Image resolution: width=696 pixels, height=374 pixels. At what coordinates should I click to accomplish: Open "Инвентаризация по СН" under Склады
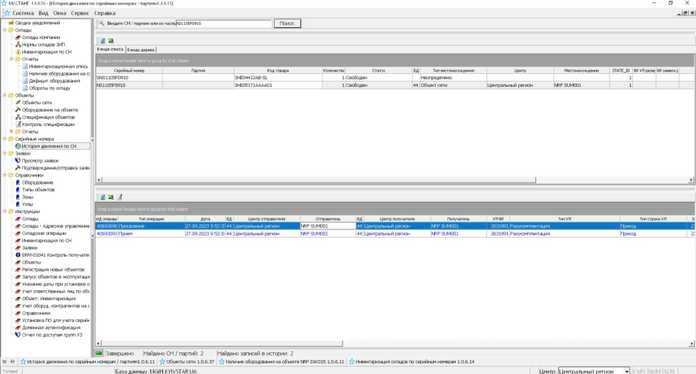tap(46, 52)
